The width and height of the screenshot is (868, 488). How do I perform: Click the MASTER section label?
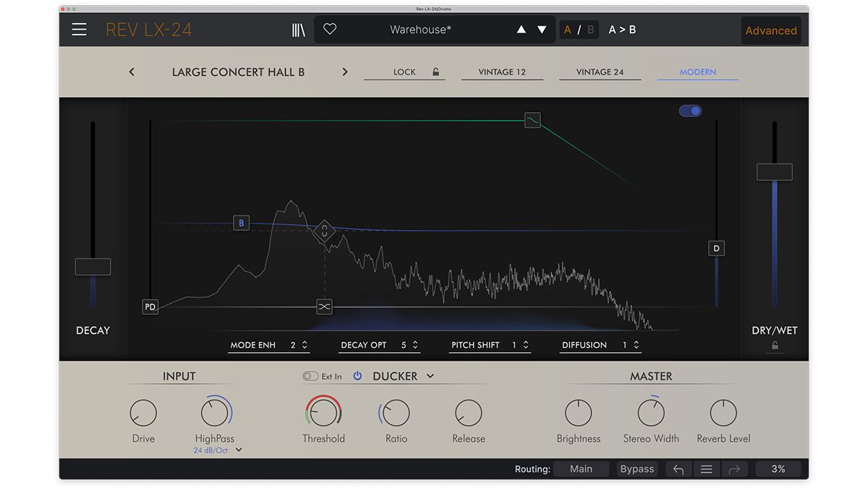click(651, 376)
